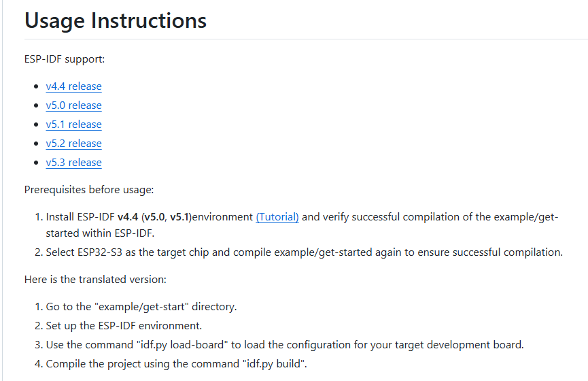This screenshot has width=588, height=381.
Task: Visit the v5.2 release link
Action: (x=73, y=144)
